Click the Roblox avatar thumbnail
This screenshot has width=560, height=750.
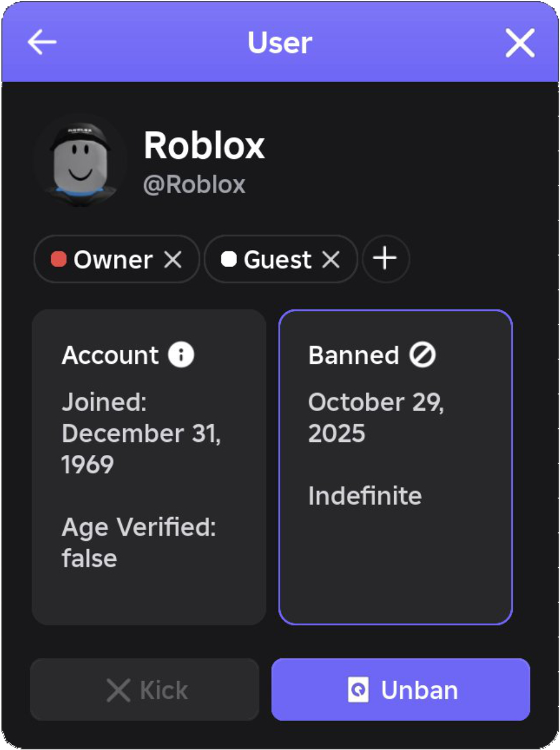point(80,161)
